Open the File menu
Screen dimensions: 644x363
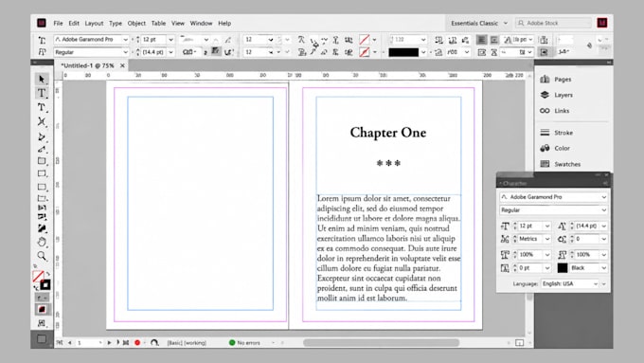click(x=58, y=23)
